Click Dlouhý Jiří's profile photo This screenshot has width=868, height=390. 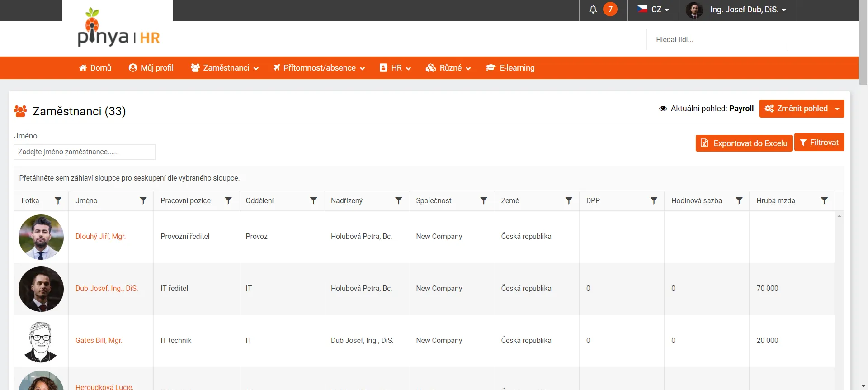[41, 237]
